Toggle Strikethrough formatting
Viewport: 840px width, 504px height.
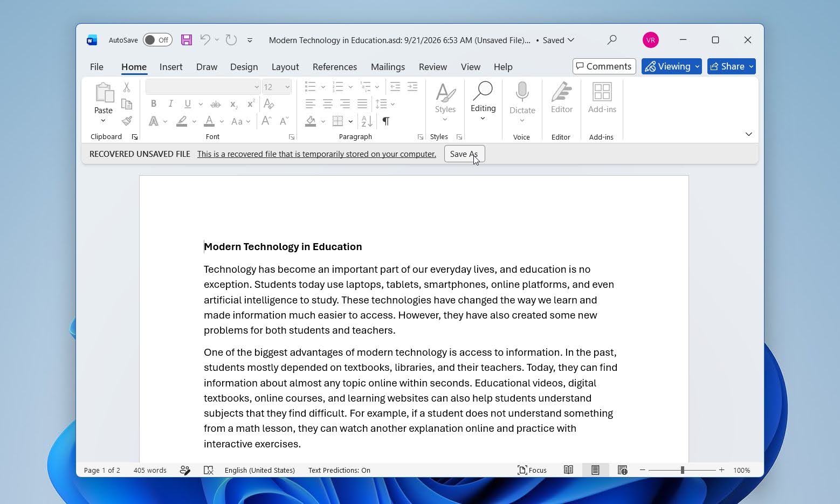(x=216, y=104)
